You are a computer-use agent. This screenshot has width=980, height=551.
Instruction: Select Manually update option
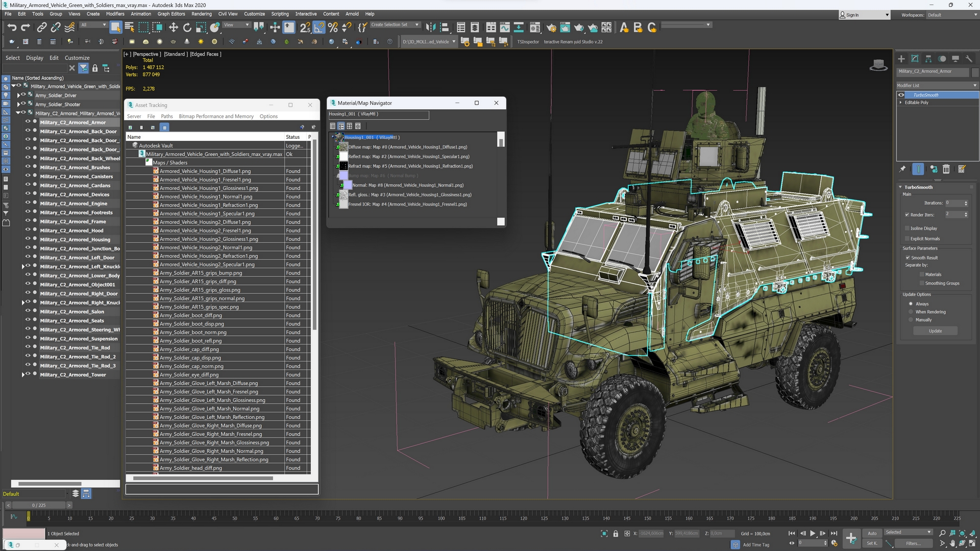point(911,320)
